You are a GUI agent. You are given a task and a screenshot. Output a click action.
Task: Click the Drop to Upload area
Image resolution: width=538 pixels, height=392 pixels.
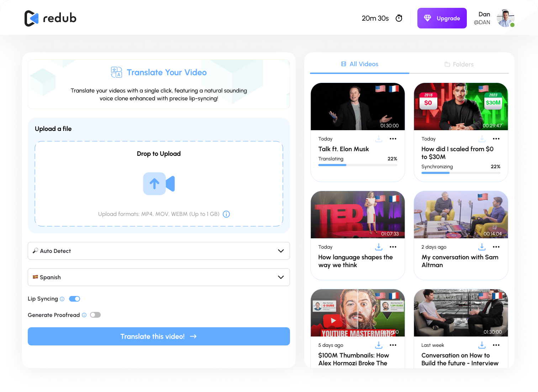click(x=159, y=184)
